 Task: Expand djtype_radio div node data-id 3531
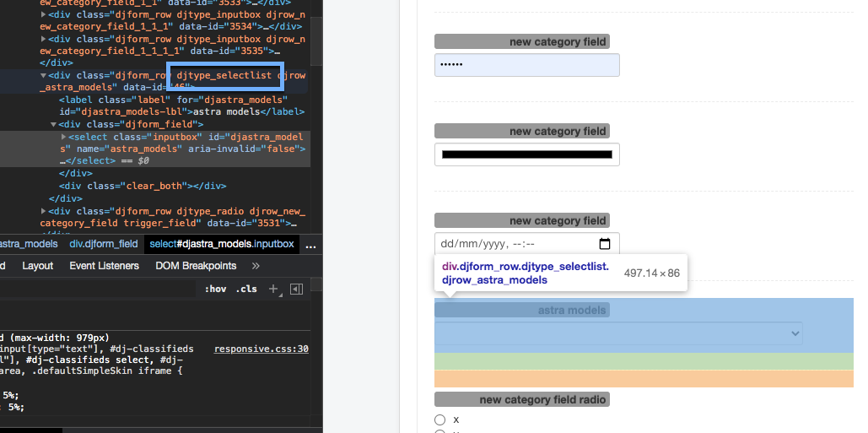(43, 211)
